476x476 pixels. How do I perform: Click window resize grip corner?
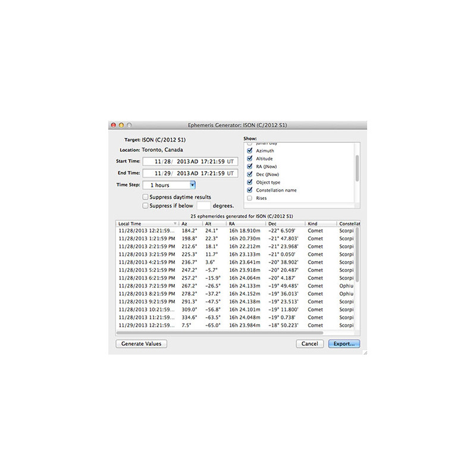click(365, 352)
